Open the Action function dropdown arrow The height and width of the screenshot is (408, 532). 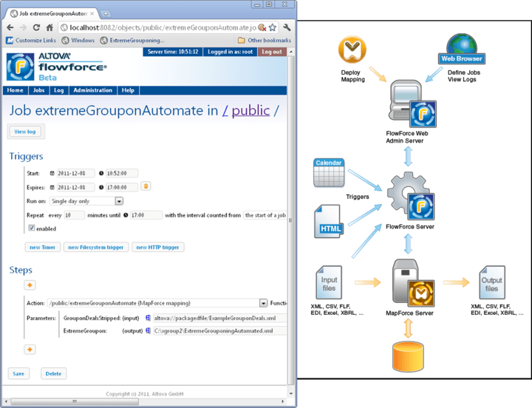tap(263, 303)
